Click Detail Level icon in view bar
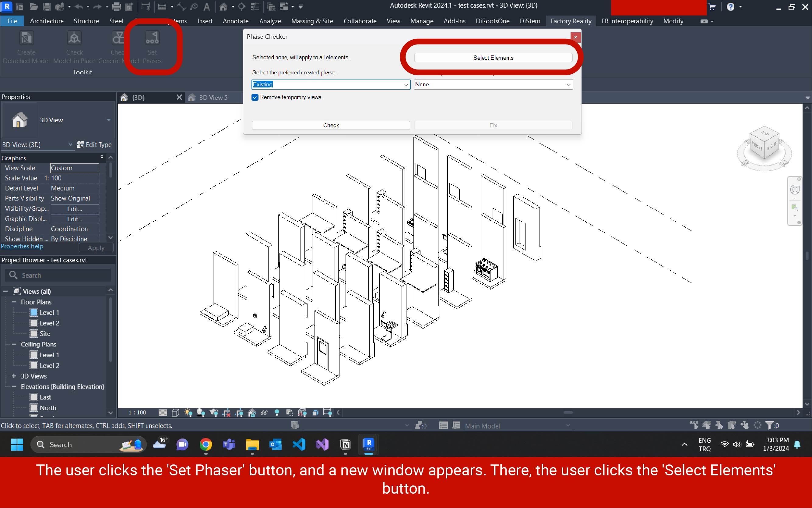812x508 pixels. pyautogui.click(x=163, y=413)
